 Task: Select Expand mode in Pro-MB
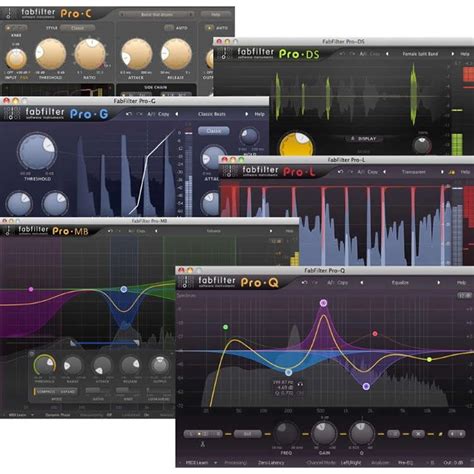tap(68, 392)
